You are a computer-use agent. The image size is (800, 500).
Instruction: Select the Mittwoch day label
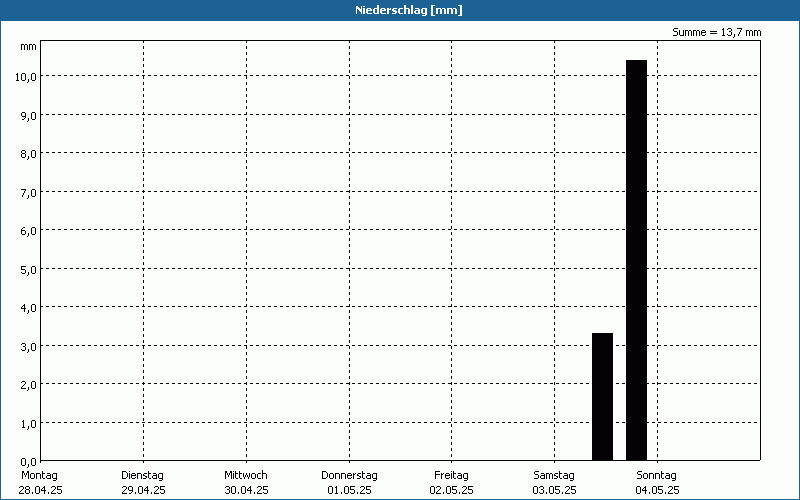(x=245, y=475)
